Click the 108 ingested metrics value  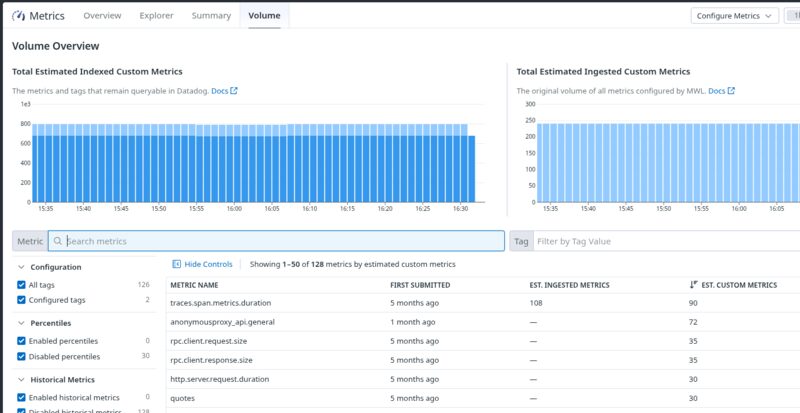point(536,303)
